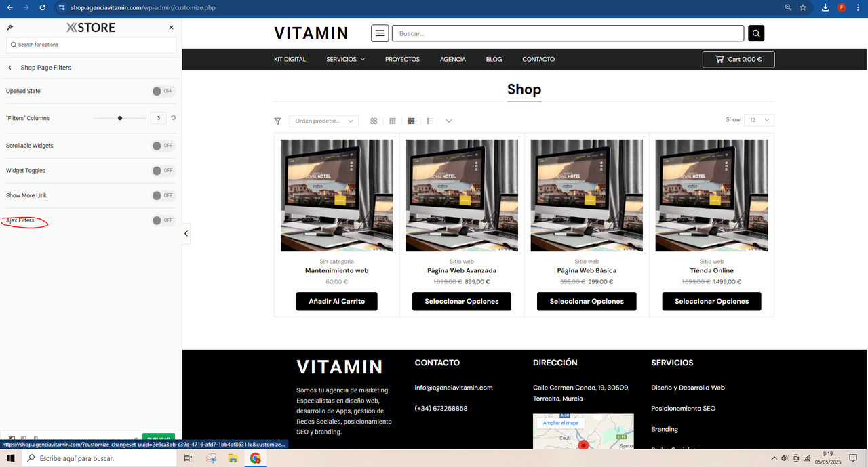
Task: Open the 'Orden predeter...' sorting dropdown
Action: (324, 121)
